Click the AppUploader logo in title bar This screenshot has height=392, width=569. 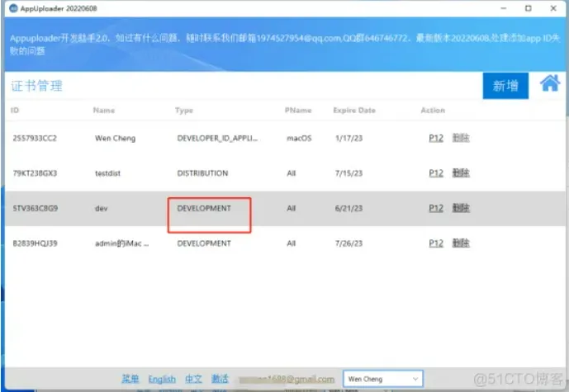pyautogui.click(x=13, y=8)
